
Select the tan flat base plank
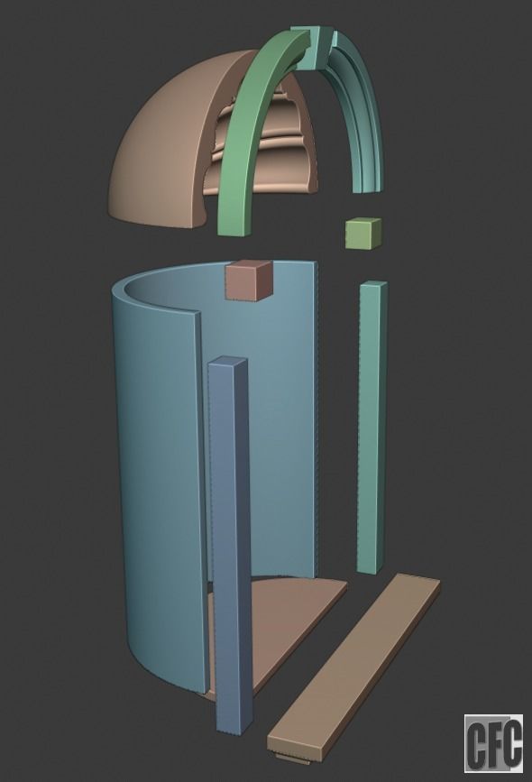(355, 668)
